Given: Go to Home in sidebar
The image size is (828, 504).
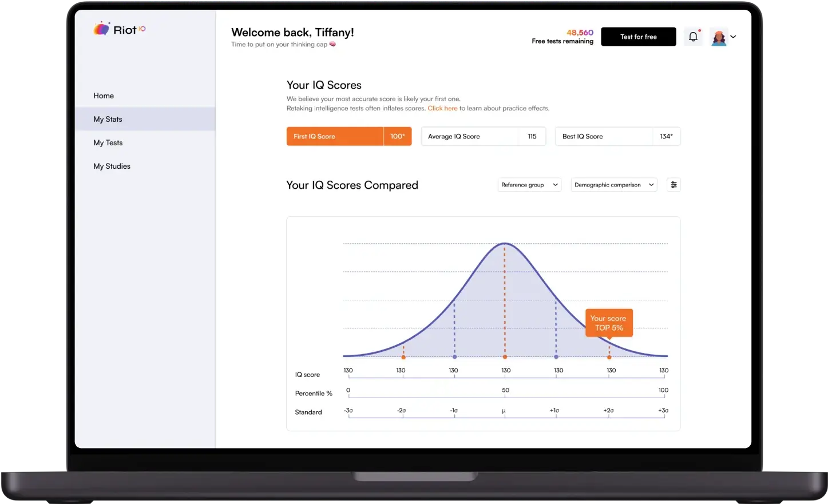Looking at the screenshot, I should [x=104, y=96].
